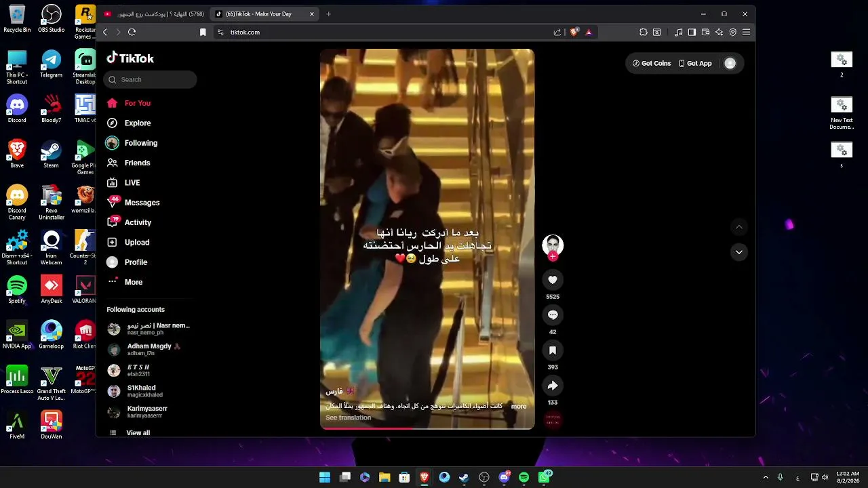Screen dimensions: 868x488
Task: Open a new browser tab
Action: pos(328,14)
